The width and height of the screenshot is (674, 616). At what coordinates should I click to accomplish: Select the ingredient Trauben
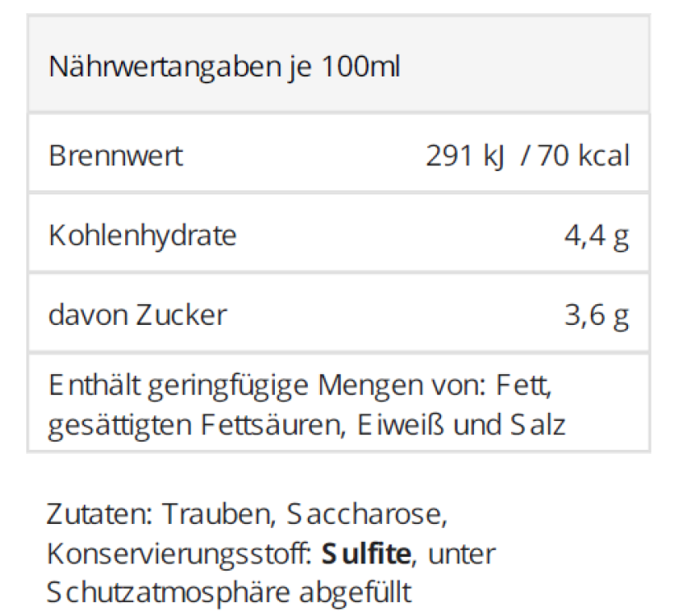tap(217, 514)
